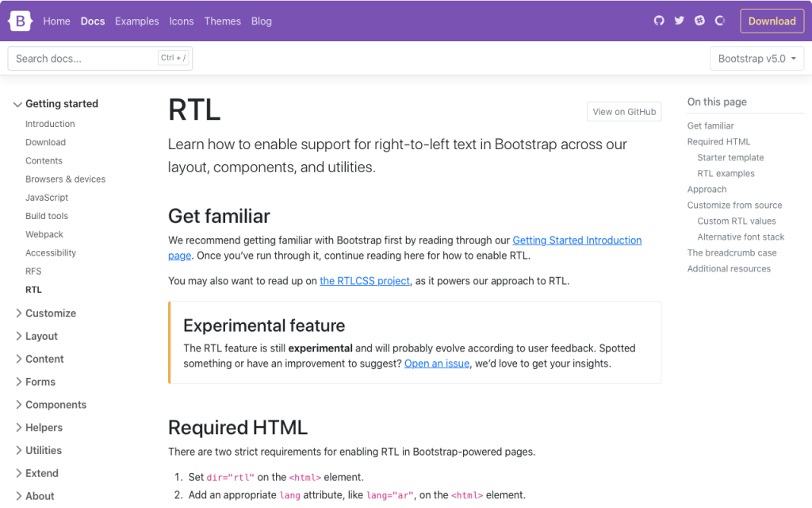
Task: Open the GitHub icon link
Action: pos(659,21)
